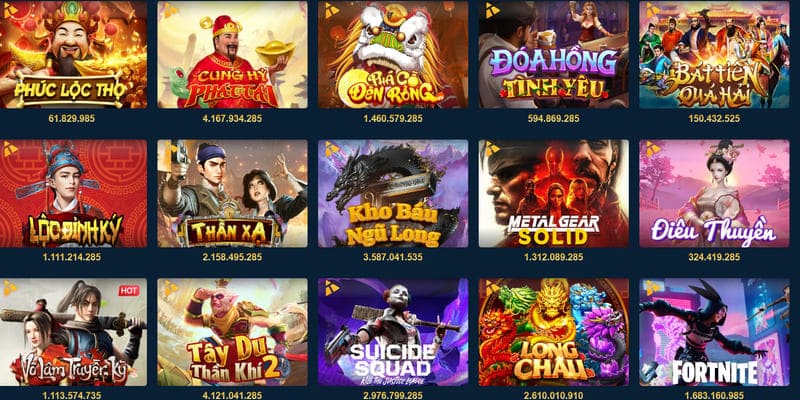The width and height of the screenshot is (800, 400).
Task: Start the Thần Xạ game
Action: [x=232, y=193]
